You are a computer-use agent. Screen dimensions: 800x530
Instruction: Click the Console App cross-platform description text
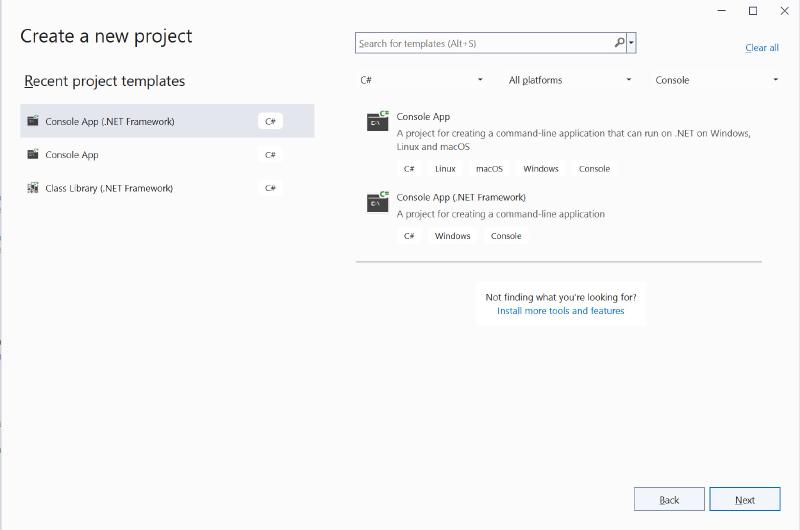tap(573, 140)
